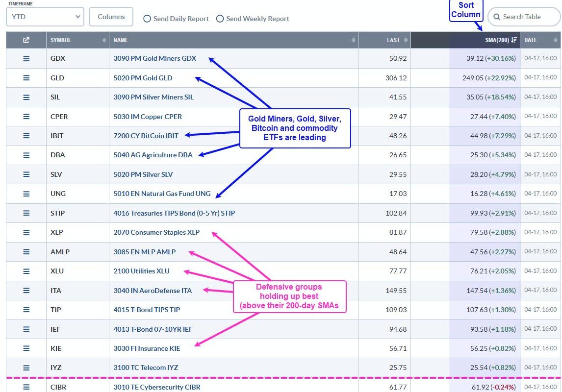Sort table by the SYMBOL column
The height and width of the screenshot is (392, 562).
(x=78, y=40)
